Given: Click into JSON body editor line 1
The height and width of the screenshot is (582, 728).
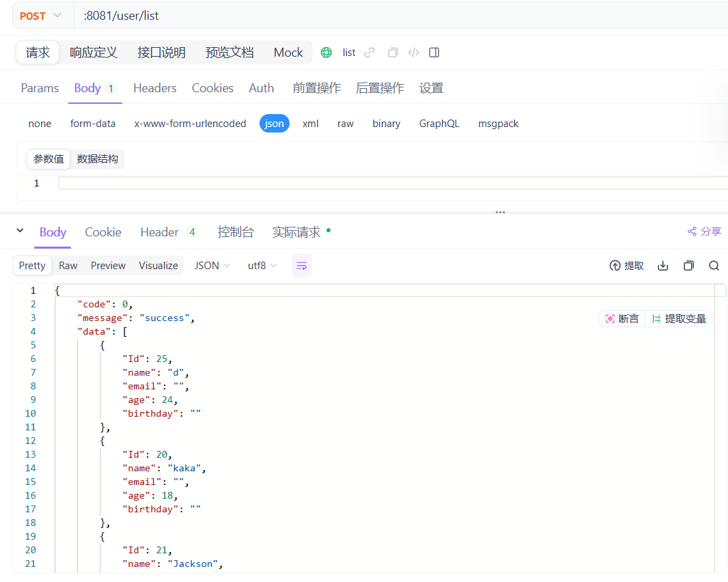Looking at the screenshot, I should pos(393,184).
